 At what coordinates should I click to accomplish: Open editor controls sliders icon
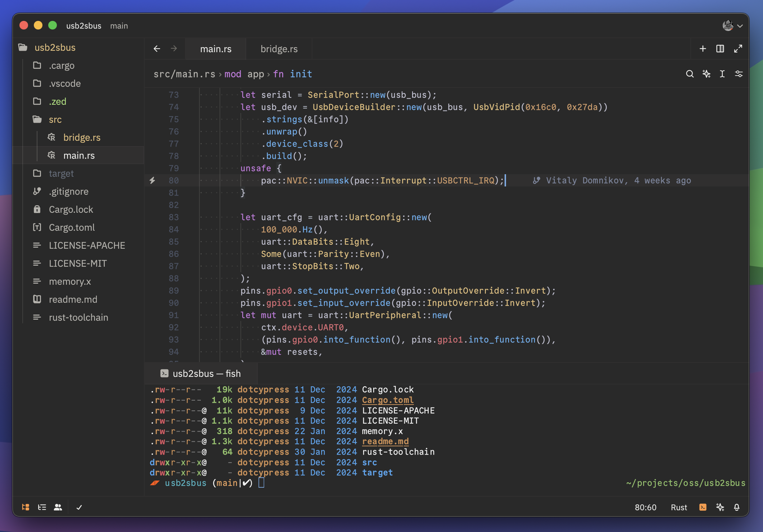739,74
